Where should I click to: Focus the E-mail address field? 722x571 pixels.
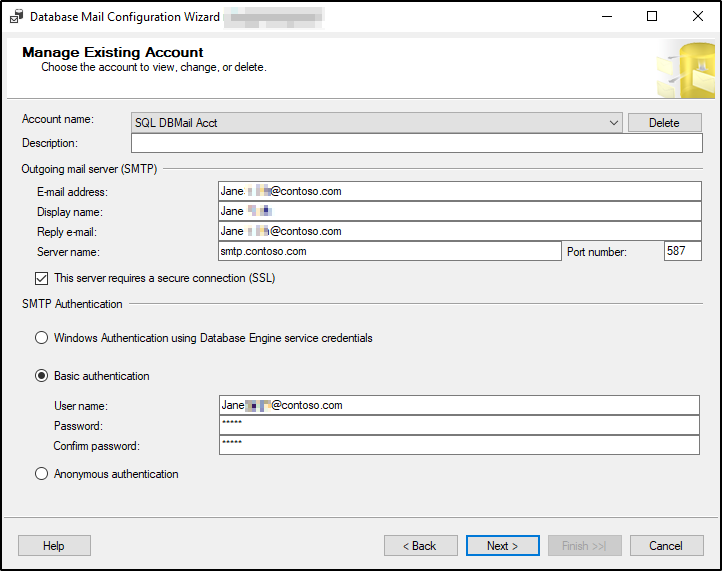click(459, 191)
